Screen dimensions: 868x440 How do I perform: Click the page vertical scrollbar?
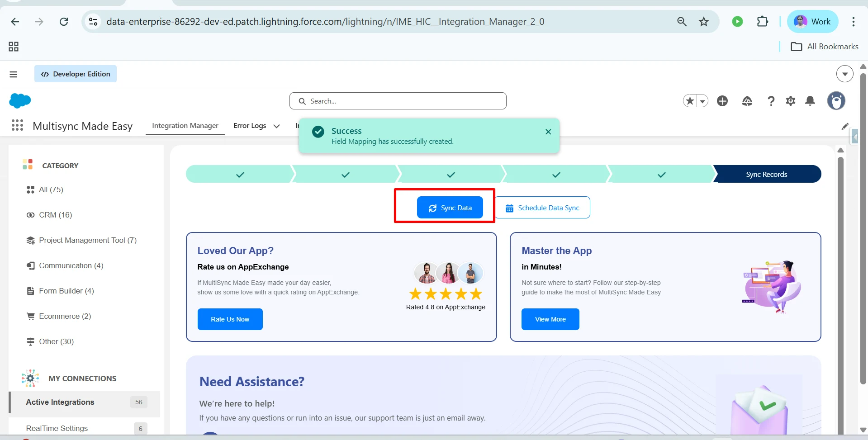point(863,228)
